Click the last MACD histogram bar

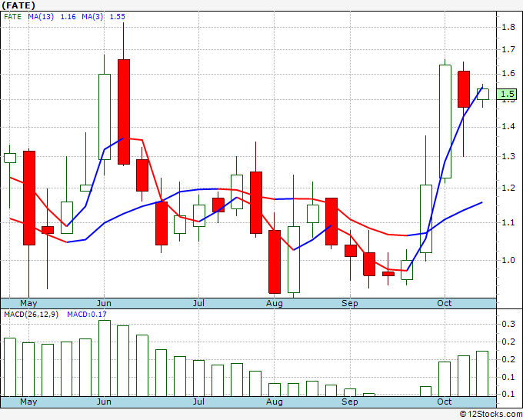(x=482, y=374)
